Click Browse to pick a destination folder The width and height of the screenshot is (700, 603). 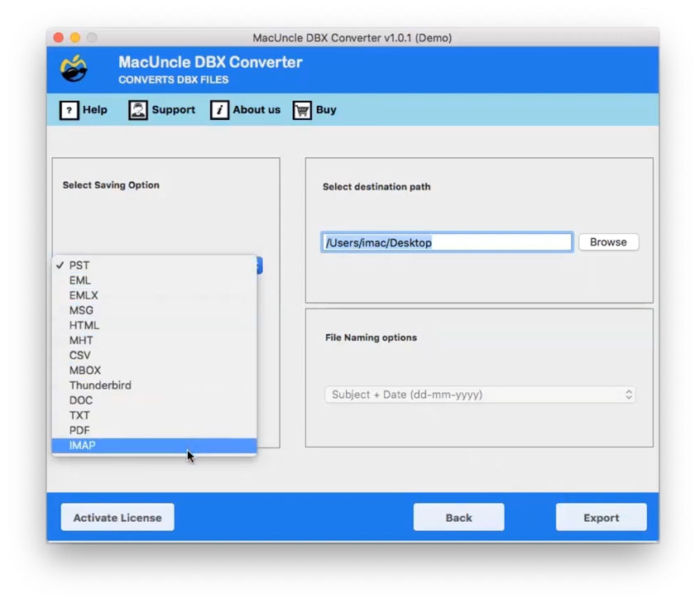[608, 242]
